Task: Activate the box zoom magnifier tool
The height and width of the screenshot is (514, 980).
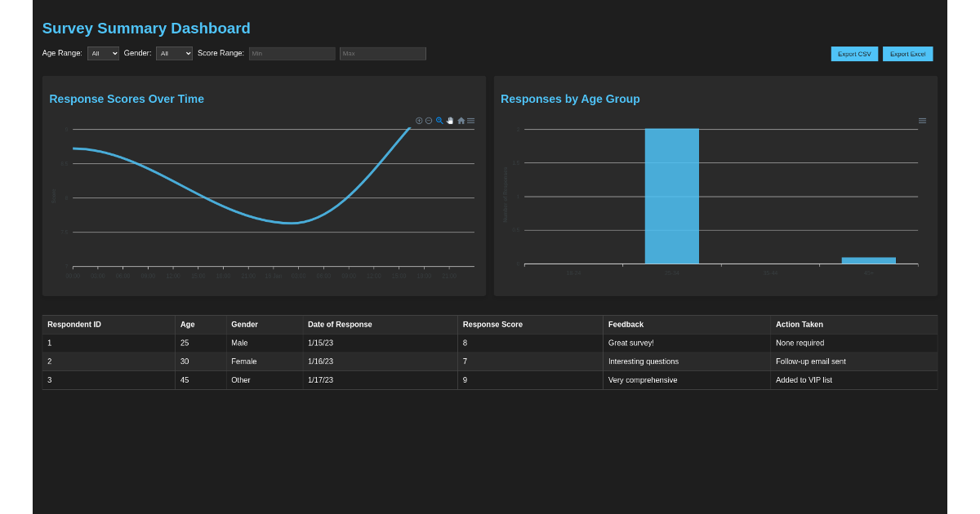Action: 439,120
